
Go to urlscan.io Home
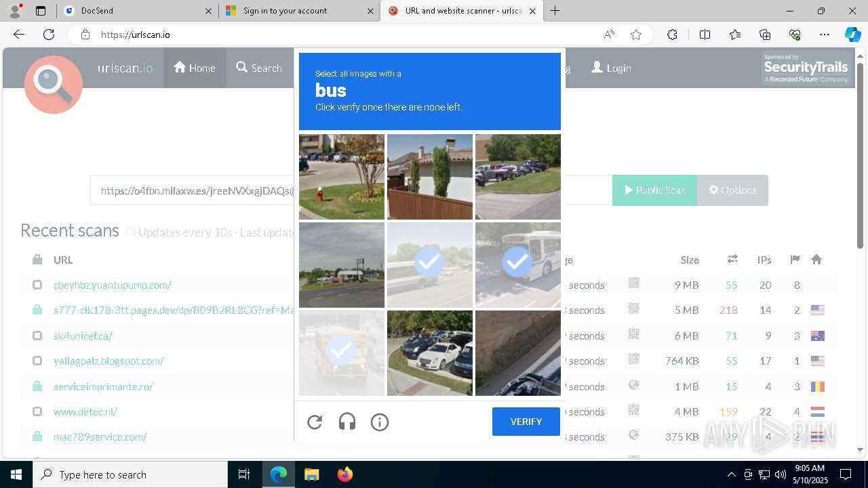click(x=195, y=68)
